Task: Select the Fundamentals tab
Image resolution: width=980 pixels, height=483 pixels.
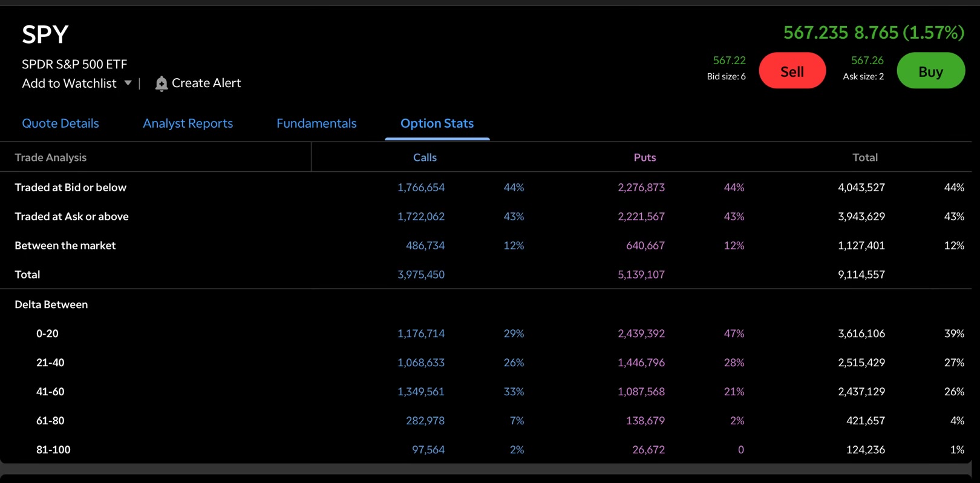Action: pos(316,123)
